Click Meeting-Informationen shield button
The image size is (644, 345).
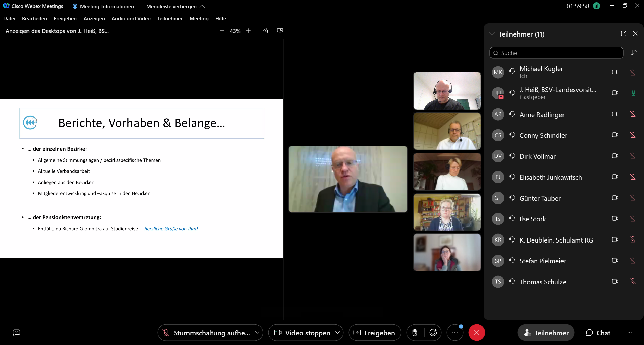103,6
